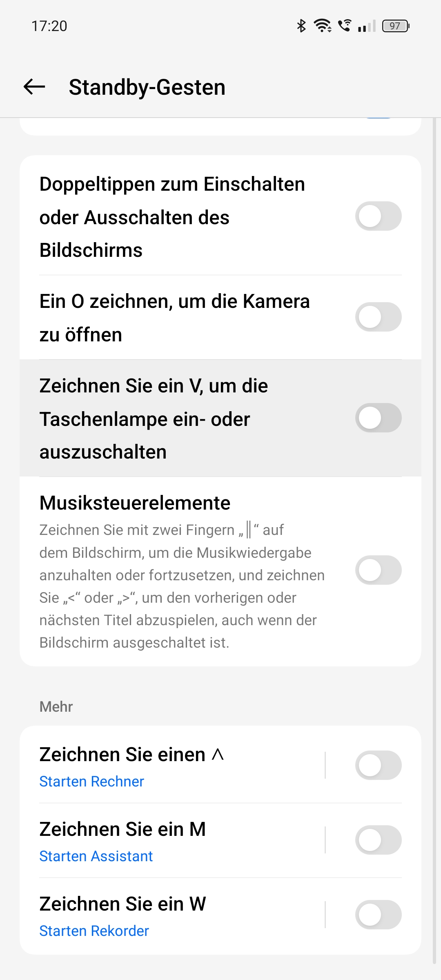Enable the draw W gesture switch

[x=378, y=915]
